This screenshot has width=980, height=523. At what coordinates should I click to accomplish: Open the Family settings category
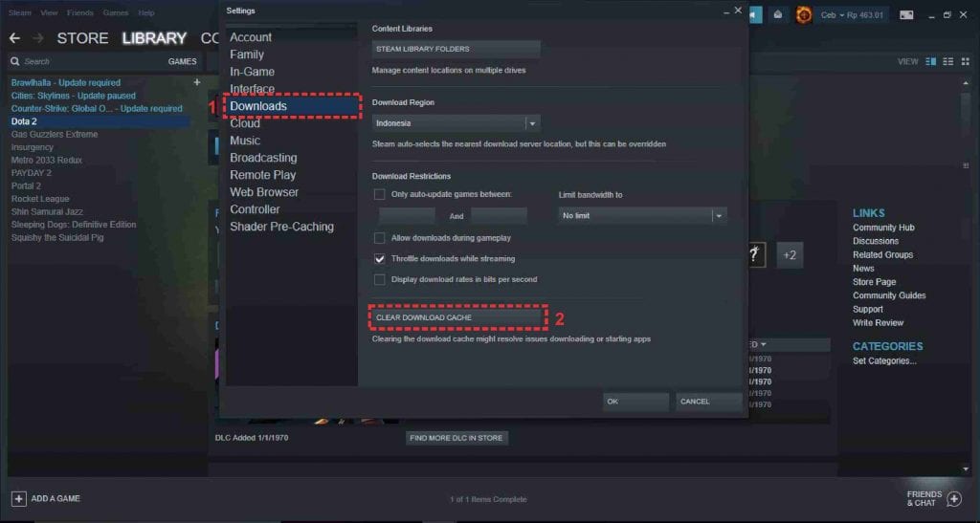click(247, 54)
